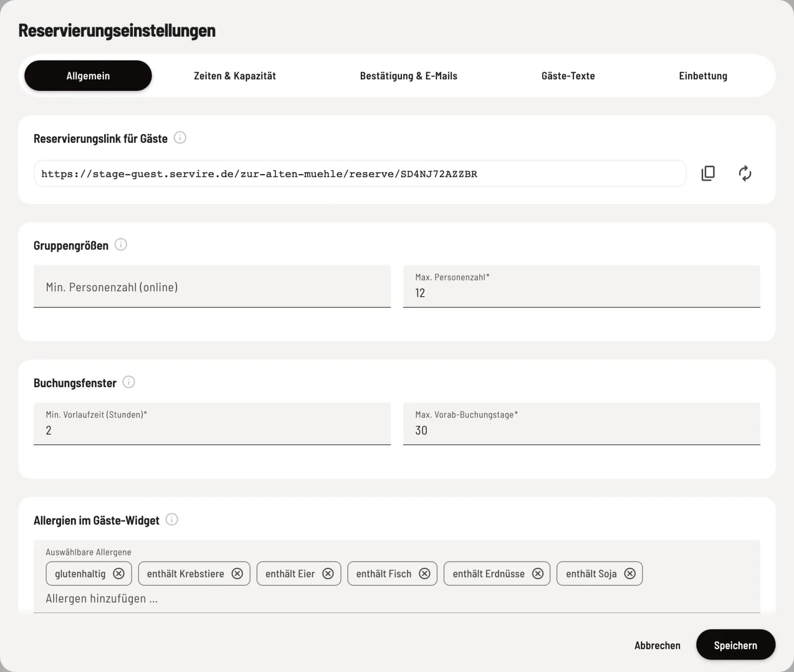Viewport: 794px width, 672px height.
Task: Show info about Gruppengrößen
Action: (121, 244)
